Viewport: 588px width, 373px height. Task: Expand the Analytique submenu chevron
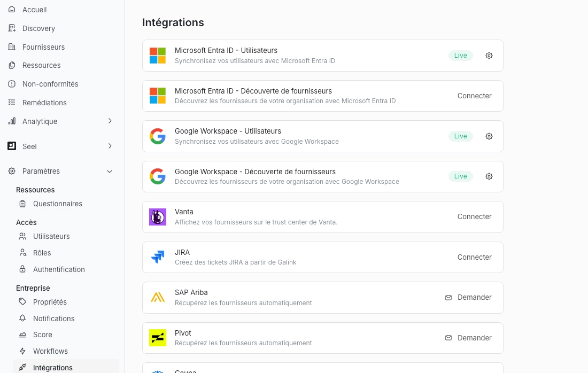(110, 121)
